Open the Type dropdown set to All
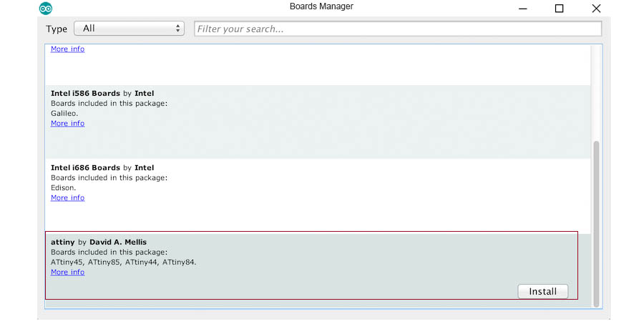644x324 pixels. pos(129,29)
